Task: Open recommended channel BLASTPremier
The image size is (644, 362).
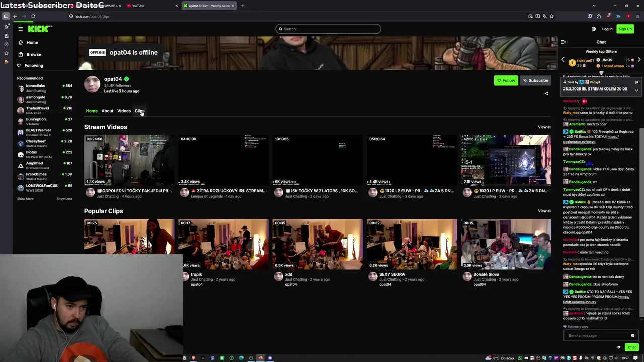Action: (45, 132)
